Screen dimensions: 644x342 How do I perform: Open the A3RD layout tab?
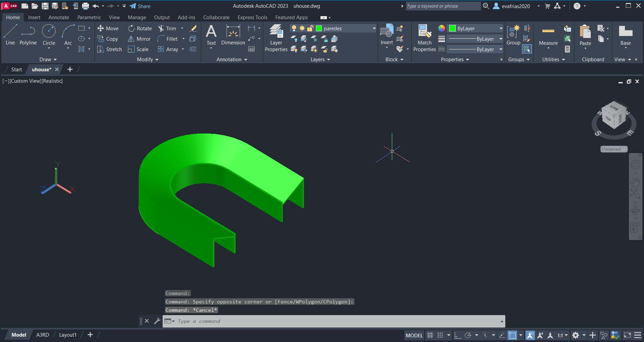pyautogui.click(x=43, y=335)
